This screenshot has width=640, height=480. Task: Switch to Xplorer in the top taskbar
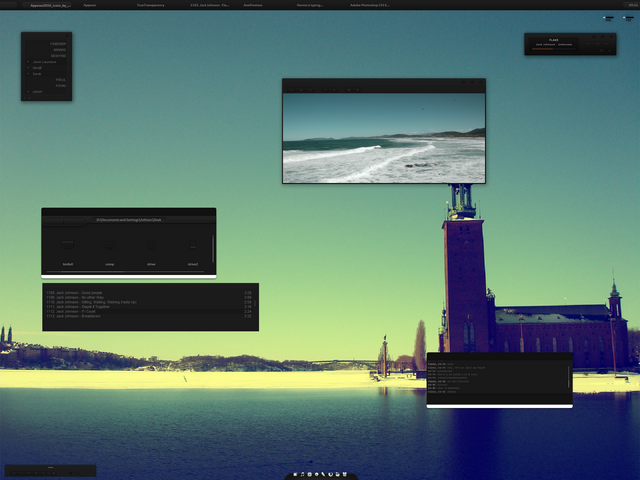(x=90, y=5)
